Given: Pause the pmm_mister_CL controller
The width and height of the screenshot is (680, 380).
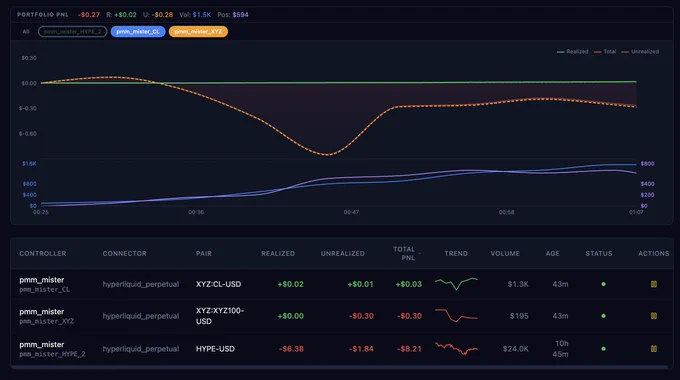Looking at the screenshot, I should [654, 284].
